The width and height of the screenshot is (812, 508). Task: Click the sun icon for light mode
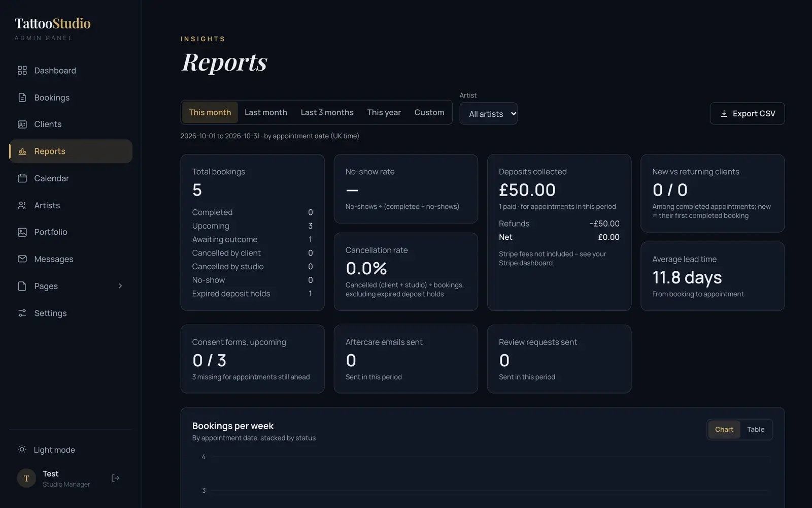click(x=22, y=450)
